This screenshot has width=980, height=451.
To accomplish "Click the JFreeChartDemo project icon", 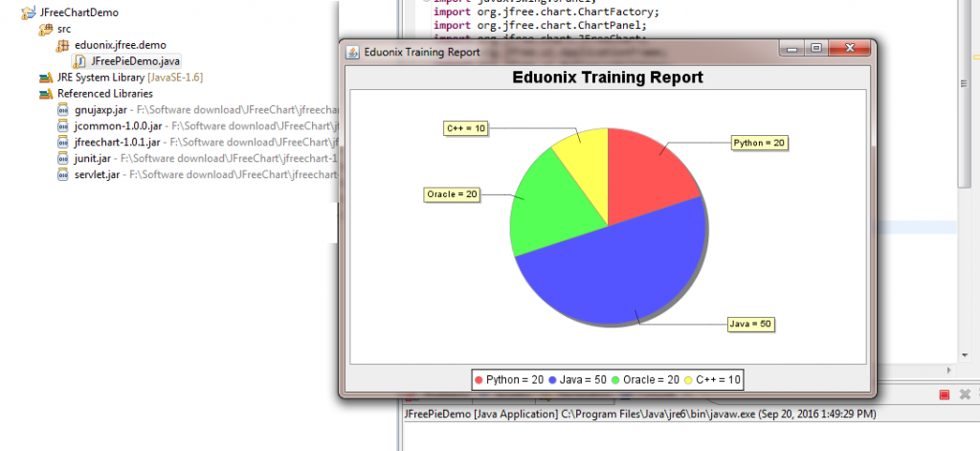I will tap(28, 12).
